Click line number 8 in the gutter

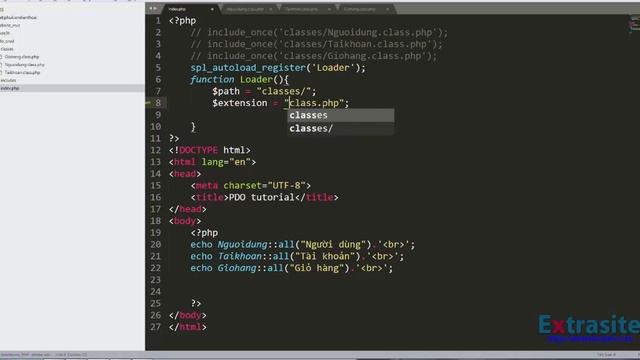click(158, 103)
